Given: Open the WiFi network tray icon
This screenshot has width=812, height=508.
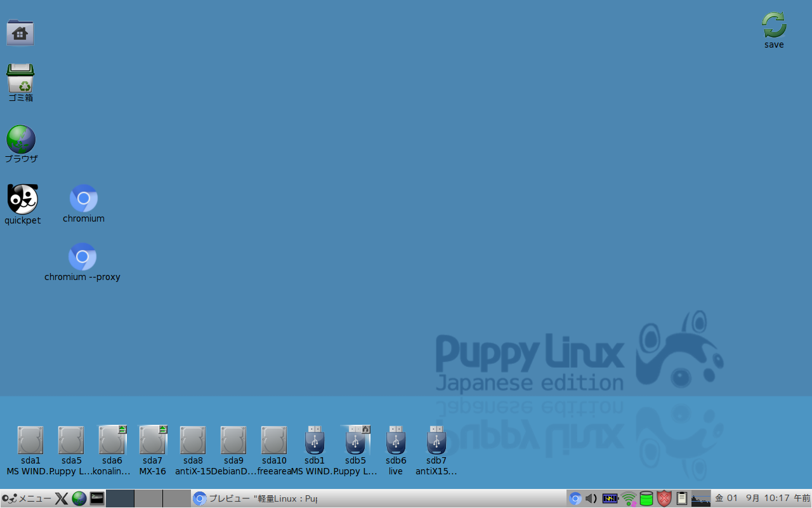Looking at the screenshot, I should click(629, 498).
